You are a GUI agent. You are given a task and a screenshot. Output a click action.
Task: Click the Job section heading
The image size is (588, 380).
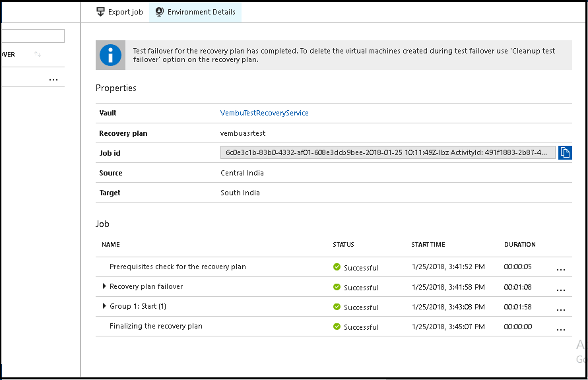click(x=102, y=224)
